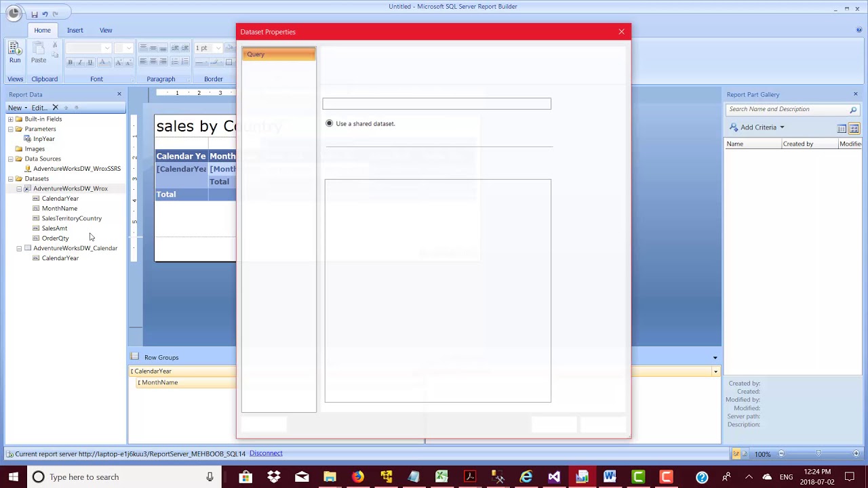Select the AdventureWorksDW_WroxSSRS data source
Viewport: 868px width, 488px height.
pos(77,169)
